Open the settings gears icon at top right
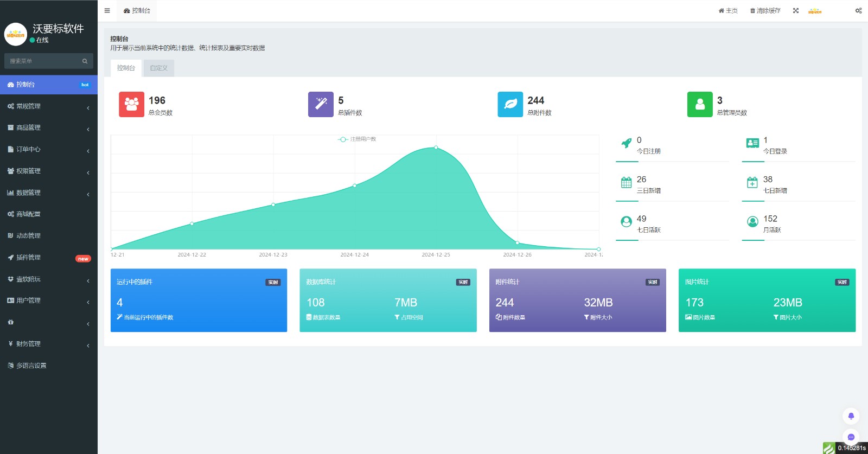The image size is (868, 454). 858,10
